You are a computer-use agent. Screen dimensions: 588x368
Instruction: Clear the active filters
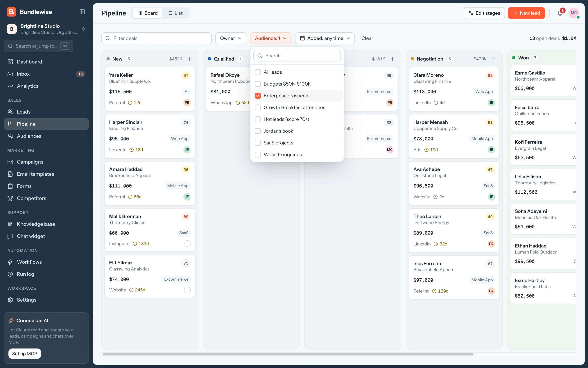367,38
